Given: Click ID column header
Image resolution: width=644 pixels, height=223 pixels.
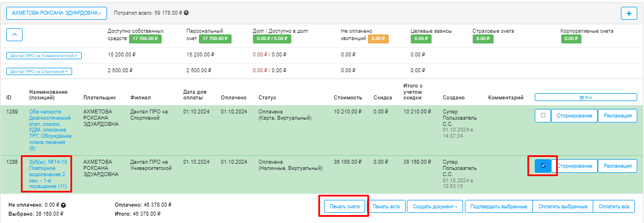Looking at the screenshot, I should pyautogui.click(x=8, y=98).
